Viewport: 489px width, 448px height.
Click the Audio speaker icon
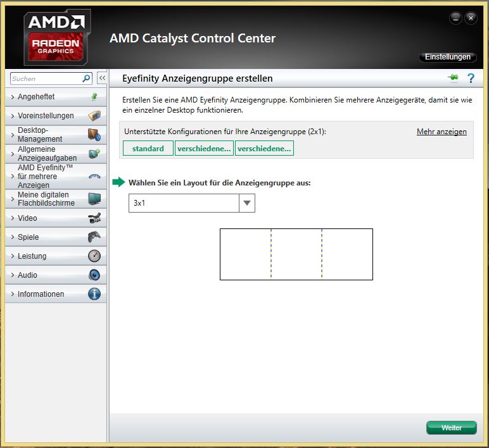tap(94, 275)
